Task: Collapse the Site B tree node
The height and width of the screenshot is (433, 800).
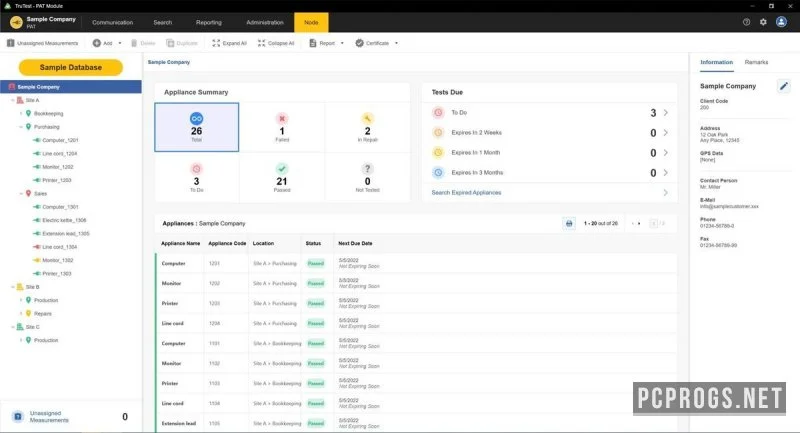Action: click(13, 287)
